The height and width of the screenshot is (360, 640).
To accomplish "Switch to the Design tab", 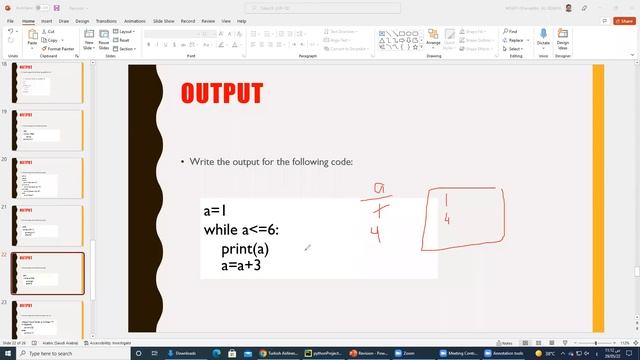I will click(82, 21).
